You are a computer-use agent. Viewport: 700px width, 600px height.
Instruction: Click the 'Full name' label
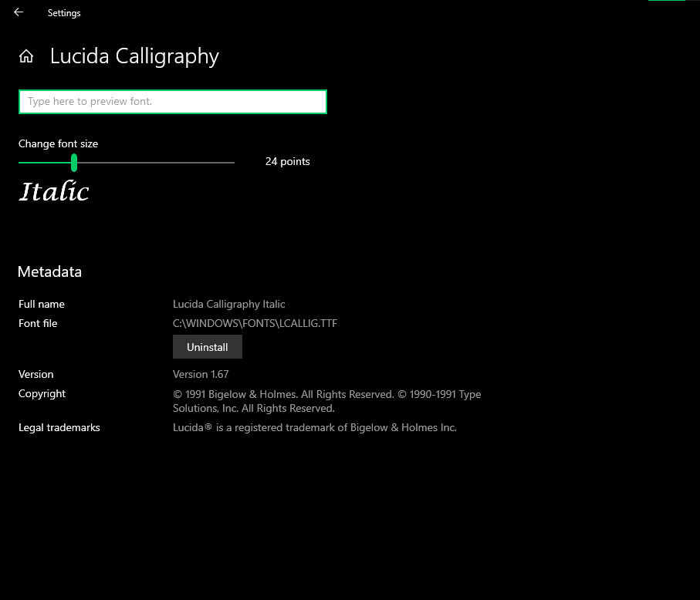pyautogui.click(x=42, y=304)
